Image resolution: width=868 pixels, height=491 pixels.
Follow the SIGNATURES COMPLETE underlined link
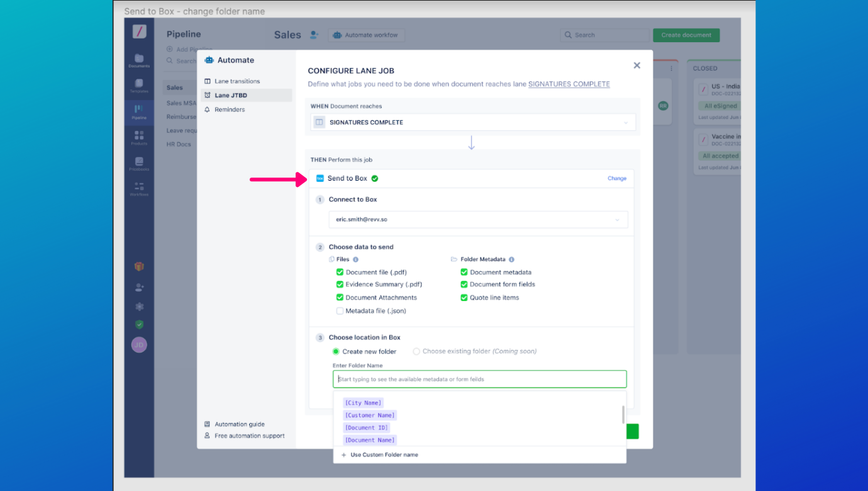click(x=569, y=84)
